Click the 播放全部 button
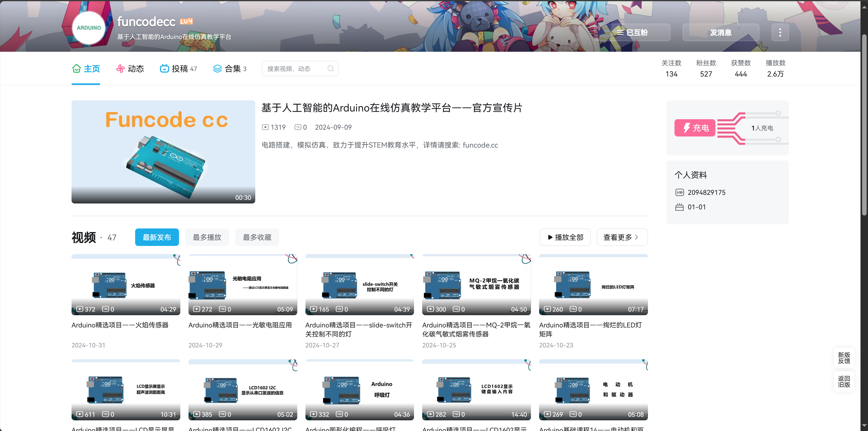The height and width of the screenshot is (431, 868). click(x=565, y=237)
